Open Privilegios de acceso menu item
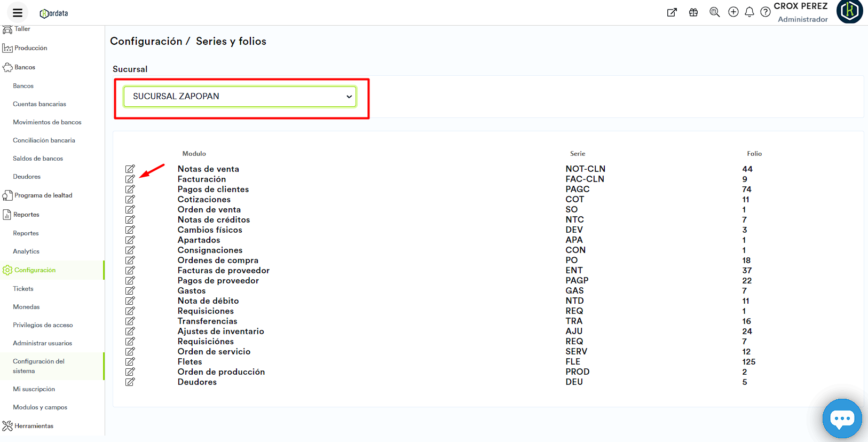The height and width of the screenshot is (442, 868). [43, 325]
